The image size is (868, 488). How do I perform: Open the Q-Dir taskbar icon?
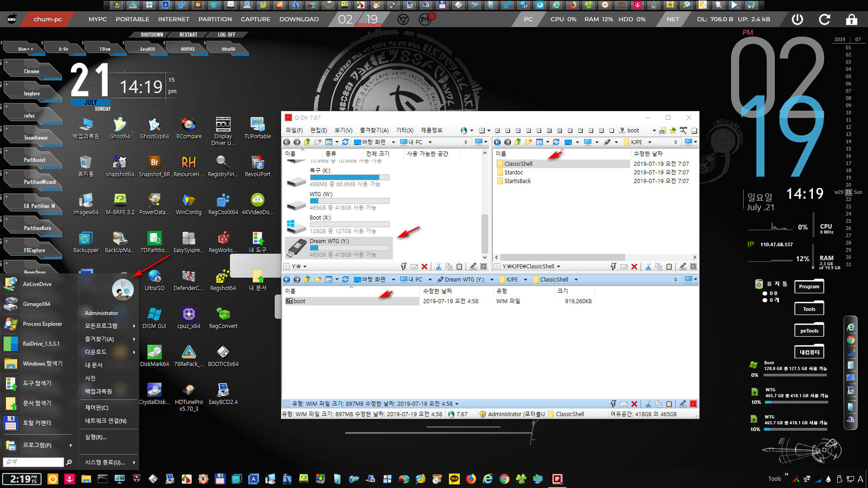point(557,479)
